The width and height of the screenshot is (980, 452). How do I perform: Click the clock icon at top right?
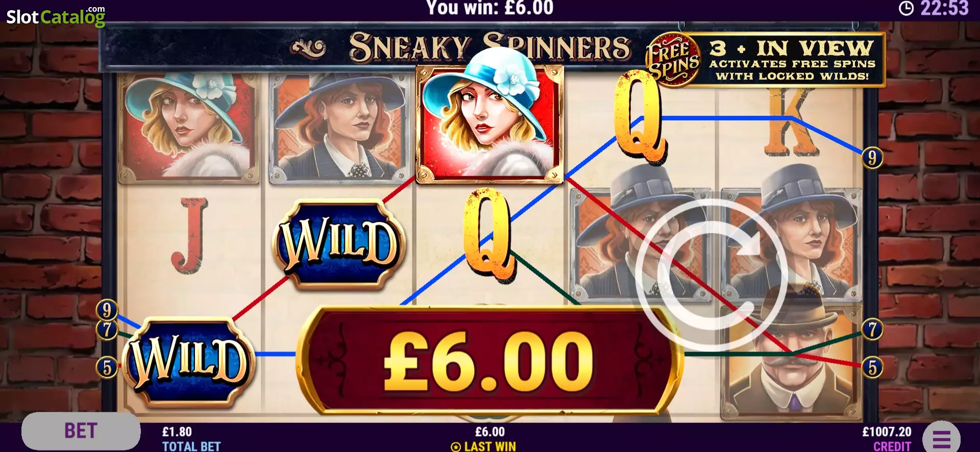(906, 8)
